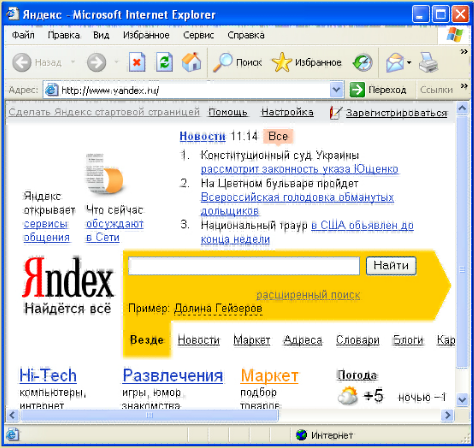Click the horizontal scrollbar right arrow

(x=448, y=415)
